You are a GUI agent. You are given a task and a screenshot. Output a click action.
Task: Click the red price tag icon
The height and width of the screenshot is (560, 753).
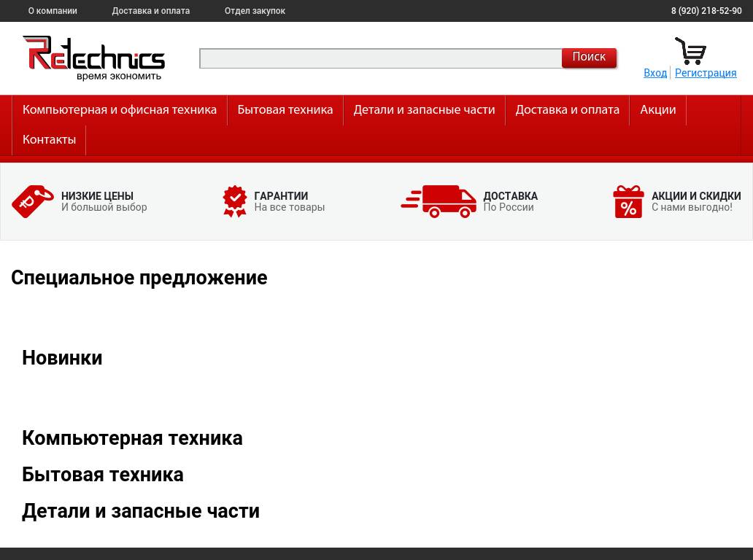pos(33,201)
